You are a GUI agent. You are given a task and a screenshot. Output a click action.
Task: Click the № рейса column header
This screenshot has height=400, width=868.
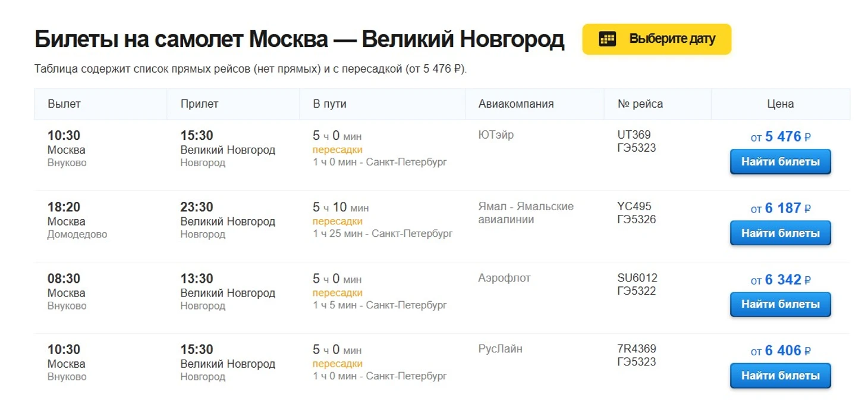pos(640,104)
